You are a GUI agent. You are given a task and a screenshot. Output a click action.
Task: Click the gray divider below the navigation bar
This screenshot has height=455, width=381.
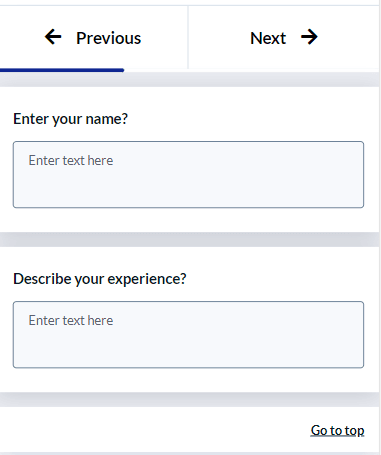pos(189,80)
